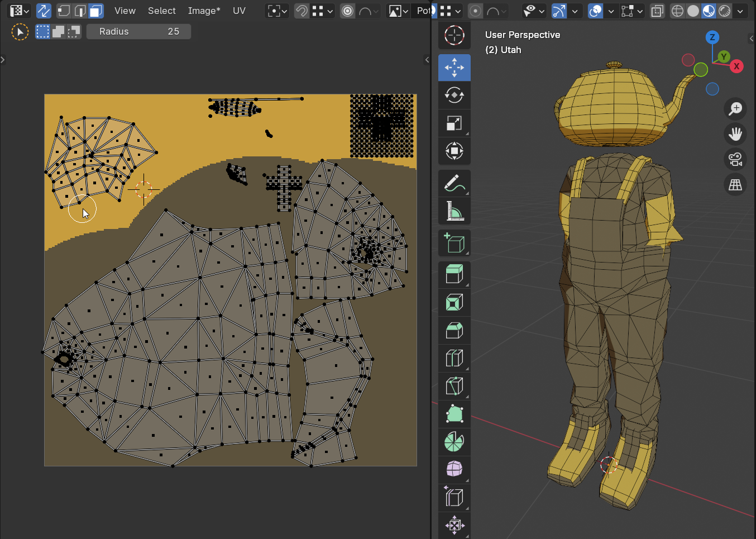Toggle show gizmo in 3D viewport
756x539 pixels.
[x=559, y=11]
